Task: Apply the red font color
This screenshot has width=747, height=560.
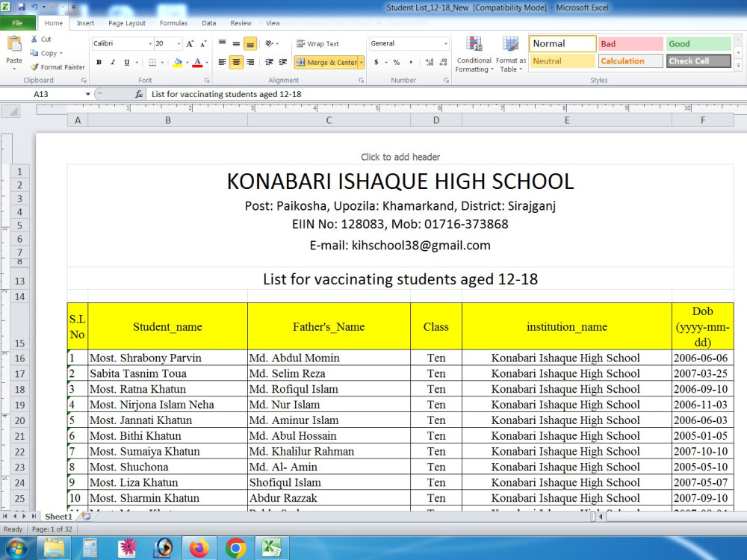Action: coord(197,63)
